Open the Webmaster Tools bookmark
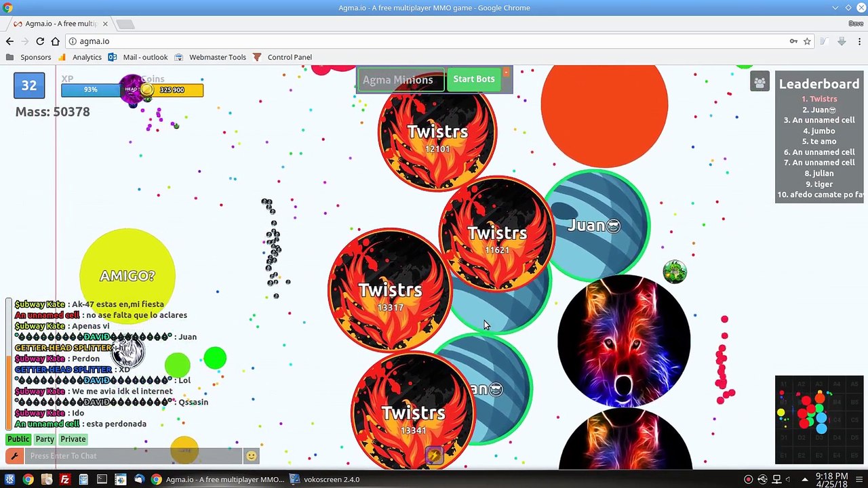 click(x=210, y=57)
